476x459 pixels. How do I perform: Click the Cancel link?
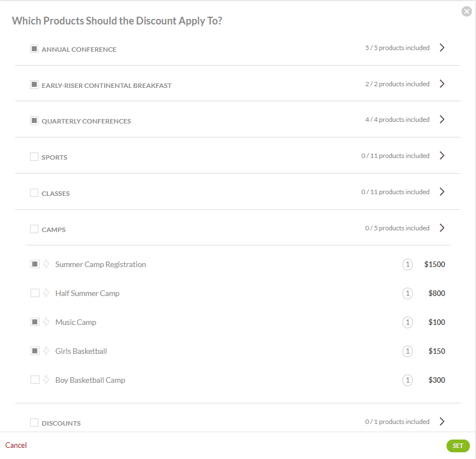pyautogui.click(x=16, y=445)
